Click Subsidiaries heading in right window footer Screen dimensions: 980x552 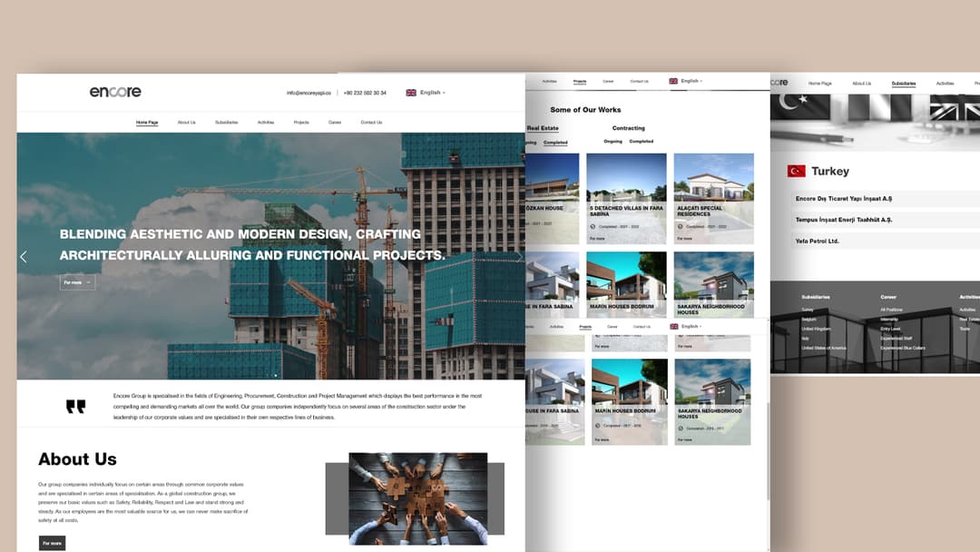pyautogui.click(x=816, y=297)
